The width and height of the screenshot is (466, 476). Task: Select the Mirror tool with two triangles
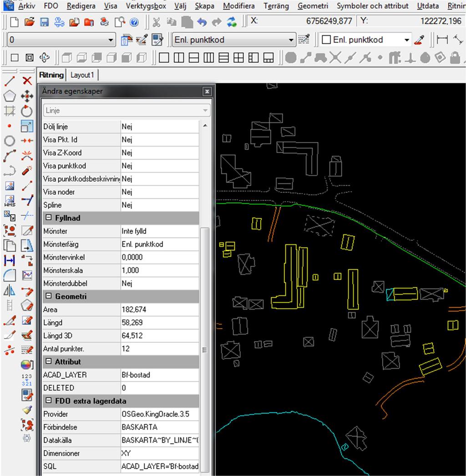(x=10, y=291)
